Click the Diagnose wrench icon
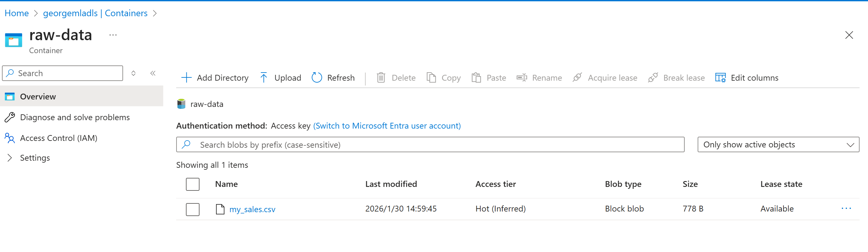Viewport: 868px width, 252px height. click(10, 117)
